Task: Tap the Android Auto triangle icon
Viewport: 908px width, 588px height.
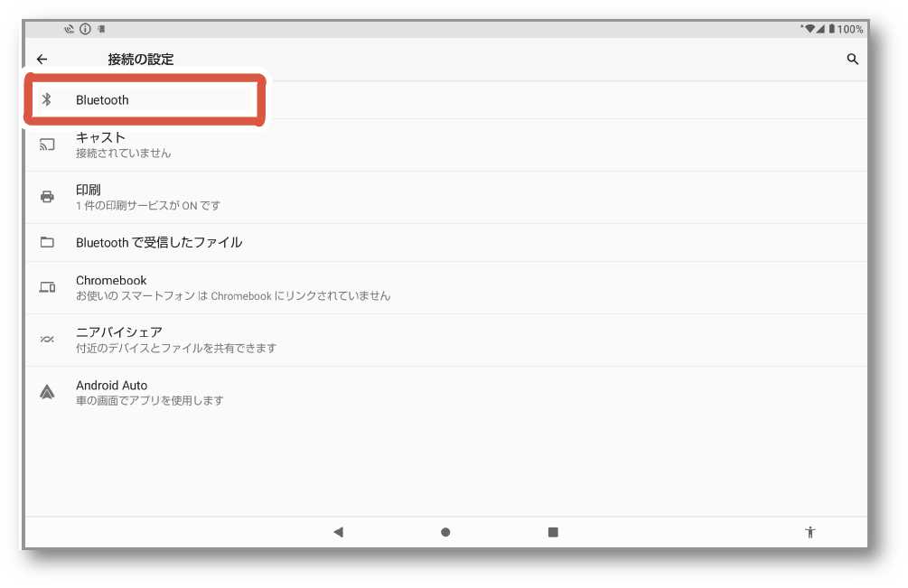Action: [x=47, y=392]
